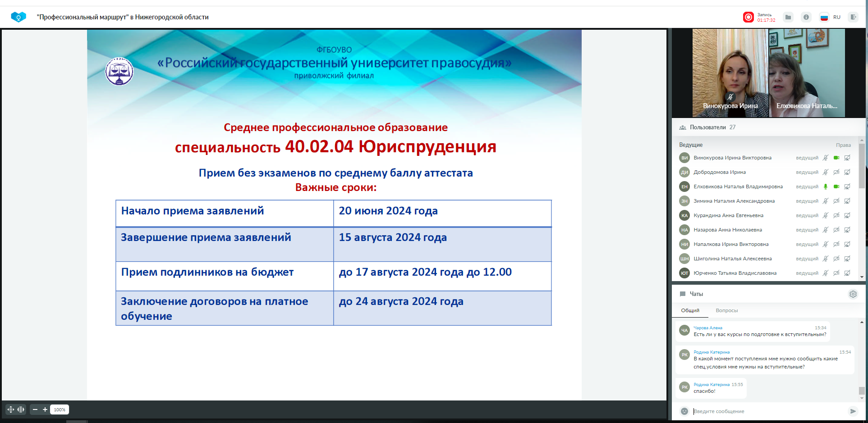Click fit-to-page icon in slide toolbar
Image resolution: width=868 pixels, height=423 pixels.
tap(11, 409)
